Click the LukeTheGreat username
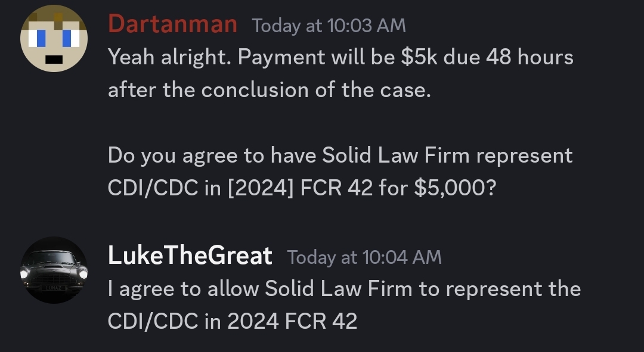 click(x=190, y=255)
